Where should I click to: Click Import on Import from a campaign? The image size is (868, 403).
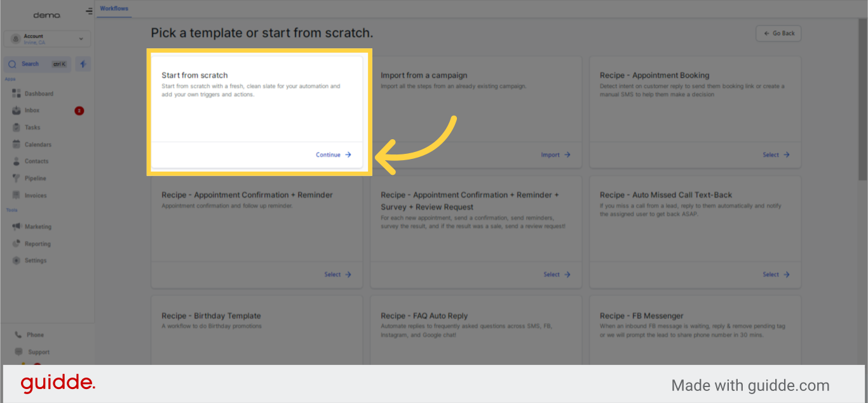555,154
